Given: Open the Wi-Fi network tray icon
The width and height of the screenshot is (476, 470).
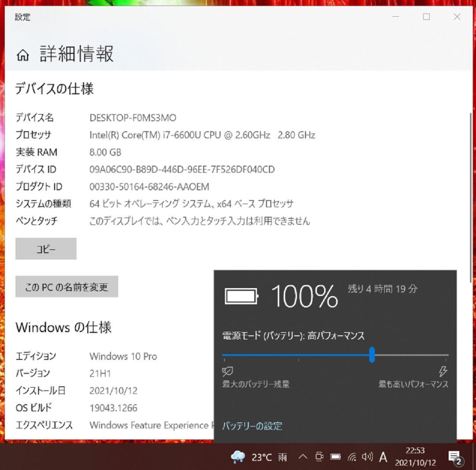Looking at the screenshot, I should click(x=352, y=457).
